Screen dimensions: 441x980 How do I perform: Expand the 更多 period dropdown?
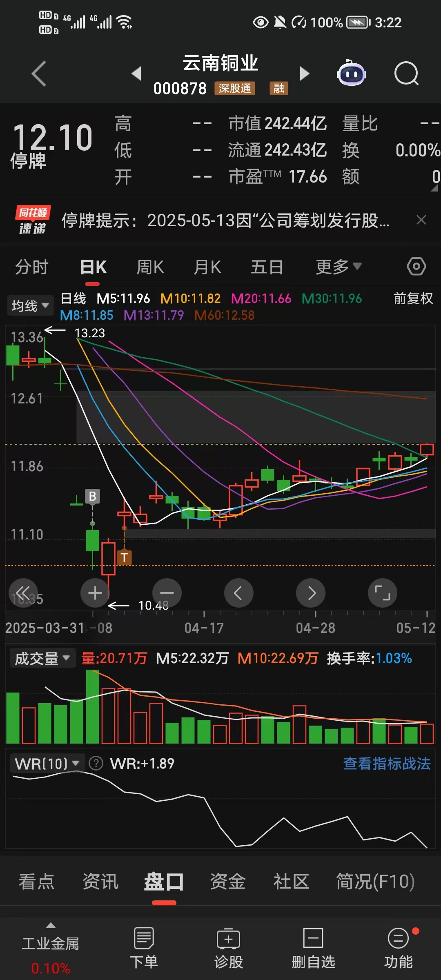339,267
